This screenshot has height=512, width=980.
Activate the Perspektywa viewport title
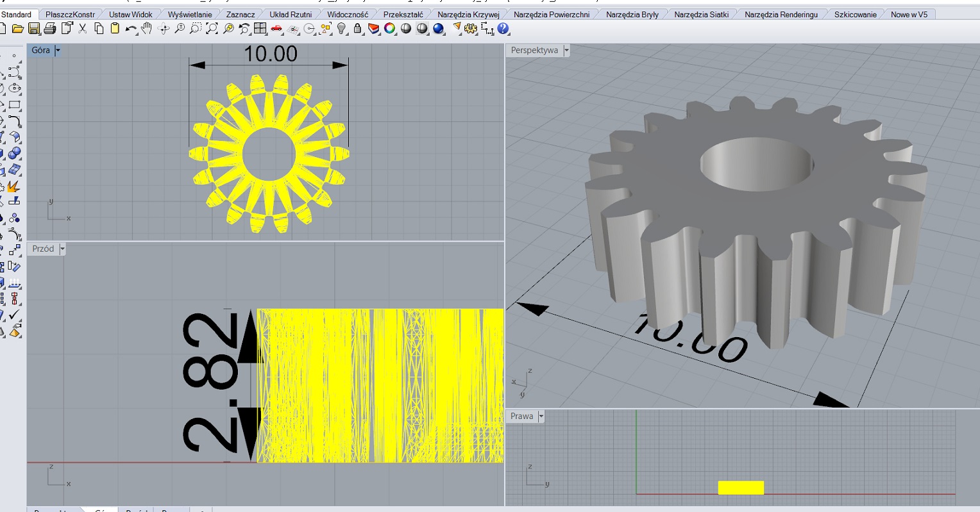point(534,50)
